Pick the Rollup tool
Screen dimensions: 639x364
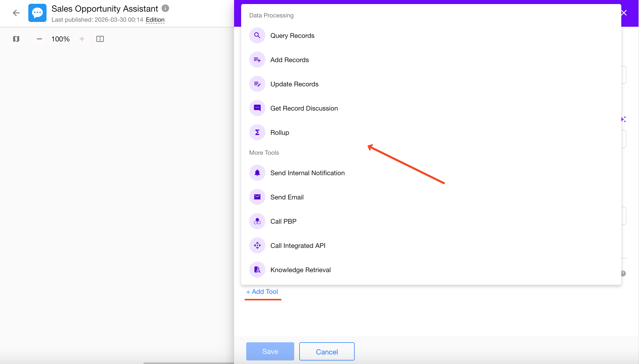(x=431, y=132)
